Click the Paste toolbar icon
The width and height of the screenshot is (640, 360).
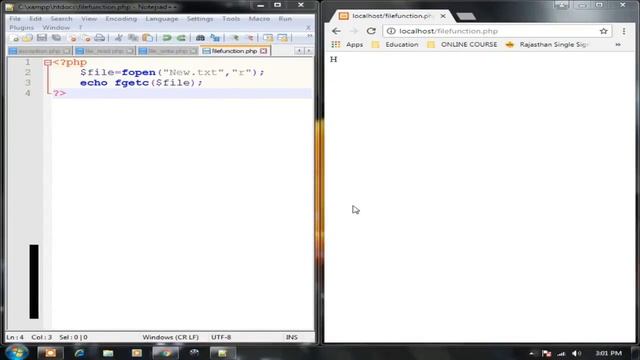[147, 38]
